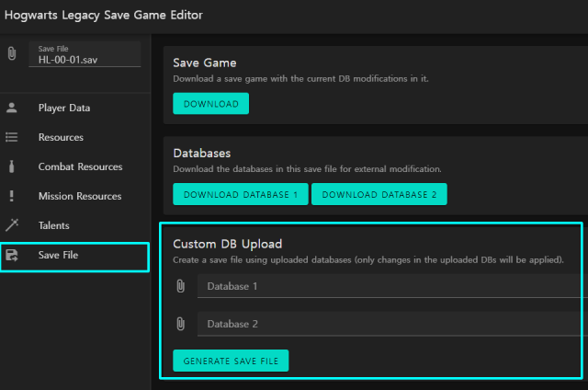Click the Save File disk icon
Viewport: 588px width, 390px height.
point(12,255)
